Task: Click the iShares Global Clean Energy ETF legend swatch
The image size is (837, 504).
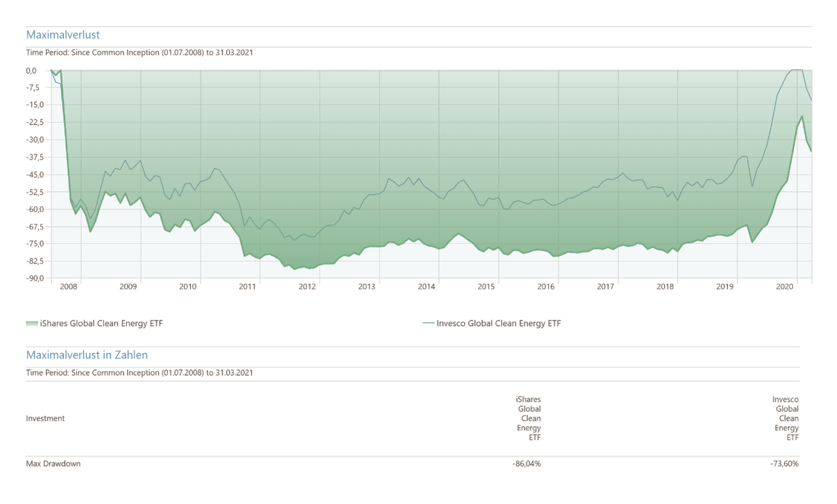Action: coord(32,323)
